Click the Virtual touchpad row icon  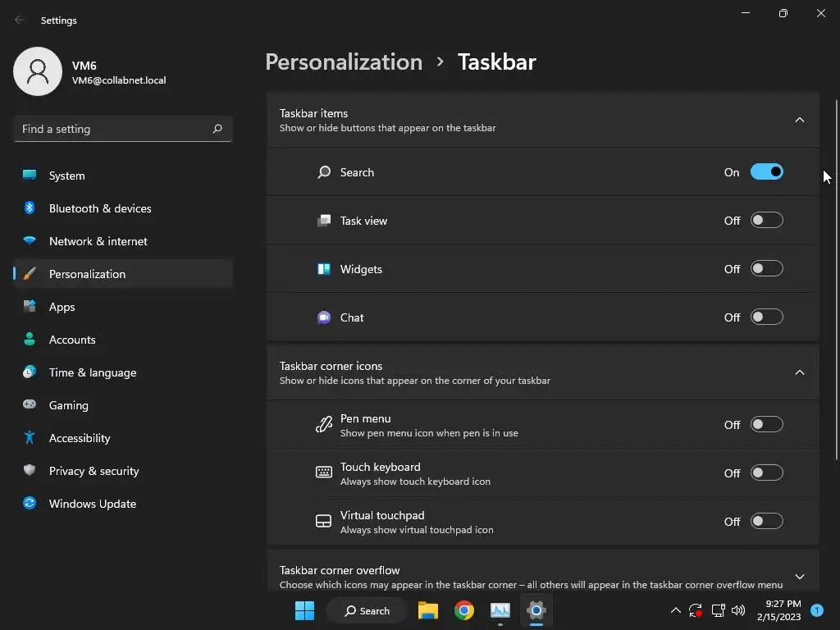pos(323,521)
